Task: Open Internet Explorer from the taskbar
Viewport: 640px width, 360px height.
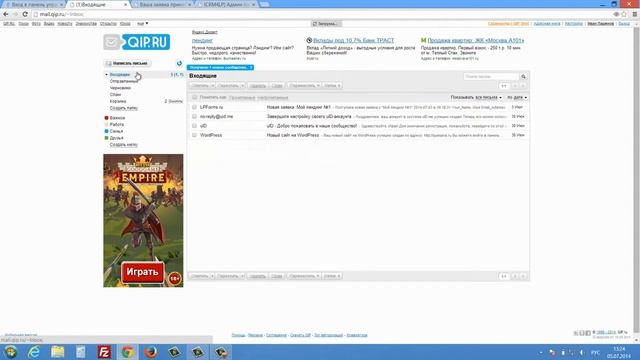Action: (x=34, y=352)
